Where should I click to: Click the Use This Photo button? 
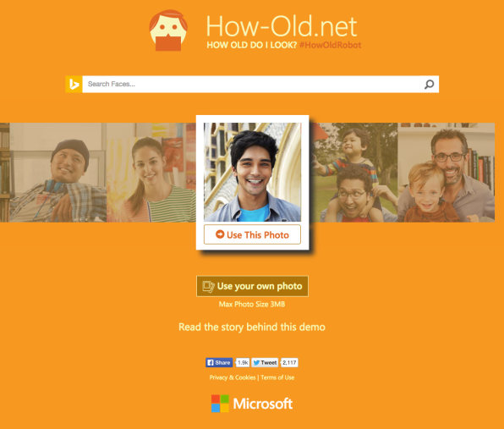tap(252, 234)
